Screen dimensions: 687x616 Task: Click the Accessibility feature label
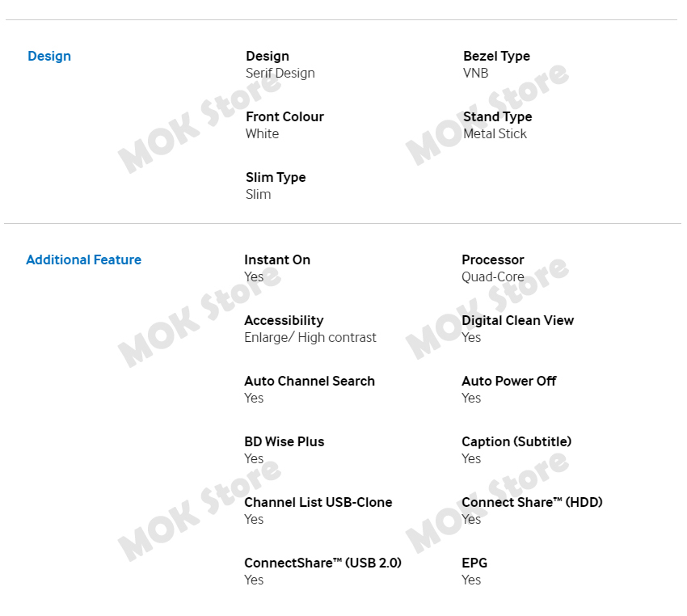tap(284, 321)
